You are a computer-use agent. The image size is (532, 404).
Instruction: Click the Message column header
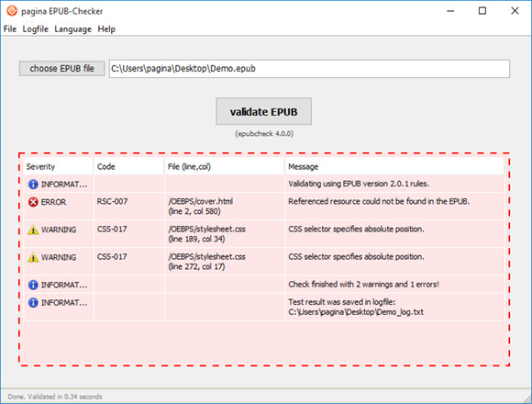[x=394, y=167]
